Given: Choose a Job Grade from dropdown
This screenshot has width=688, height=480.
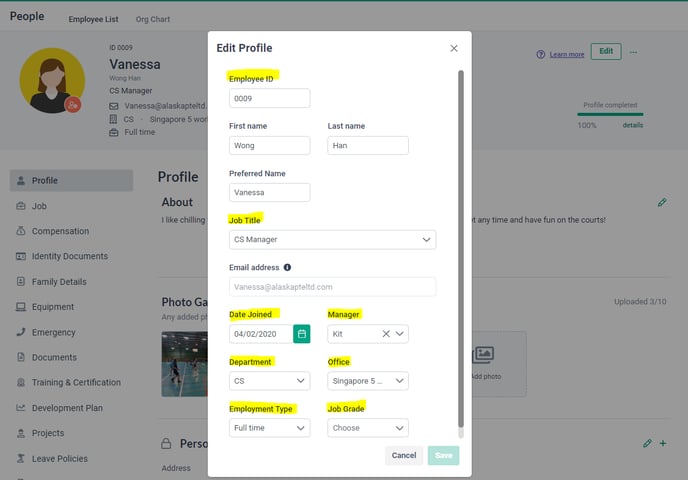Looking at the screenshot, I should (368, 428).
